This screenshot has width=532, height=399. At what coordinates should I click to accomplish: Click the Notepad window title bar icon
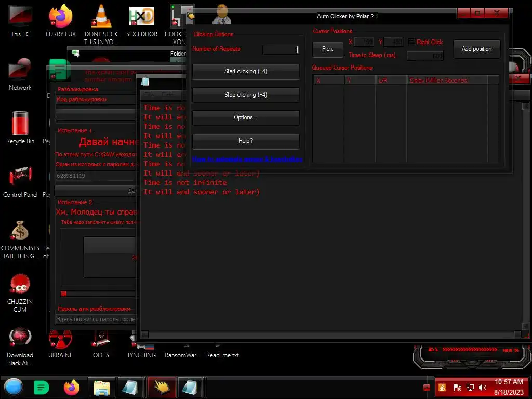click(145, 82)
